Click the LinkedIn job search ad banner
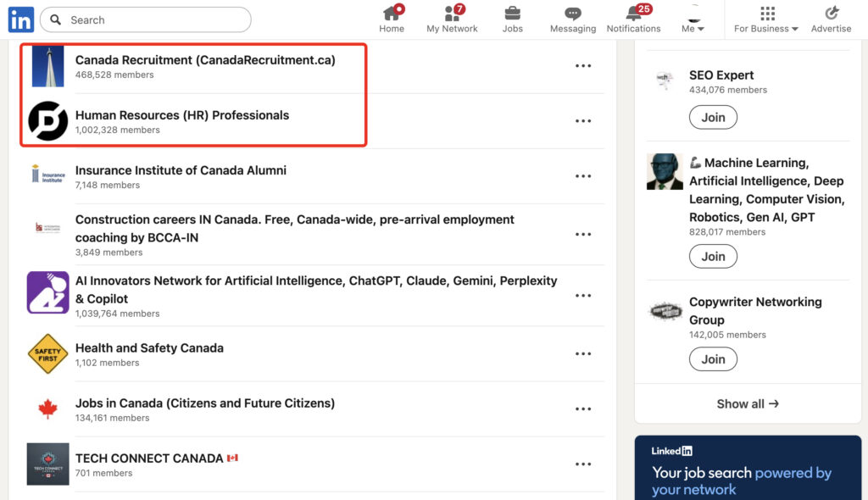Image resolution: width=868 pixels, height=500 pixels. tap(748, 468)
